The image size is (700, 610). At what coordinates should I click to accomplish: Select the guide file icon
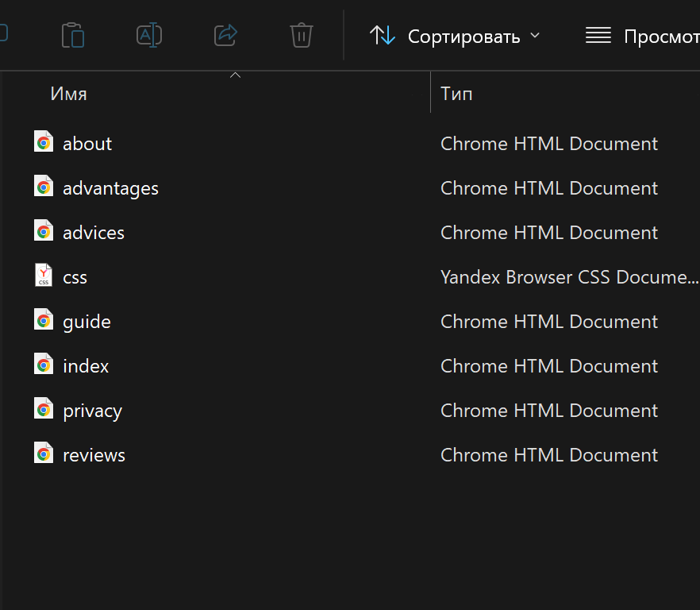pyautogui.click(x=44, y=319)
